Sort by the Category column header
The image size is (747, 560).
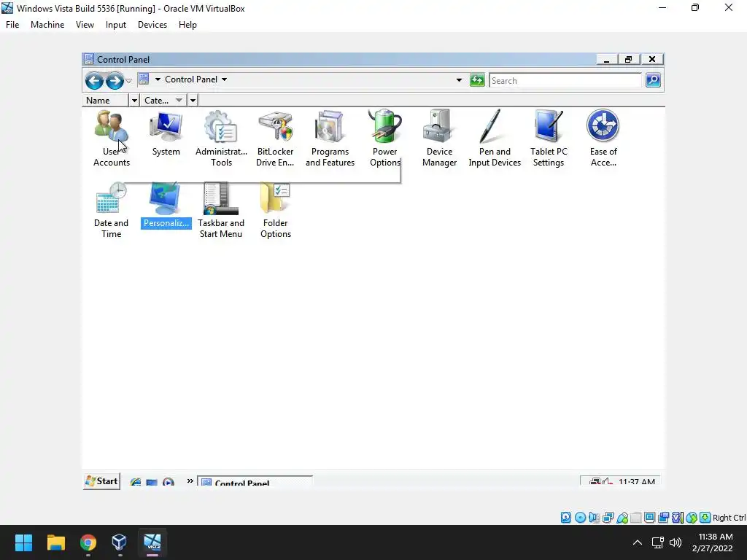tap(164, 101)
